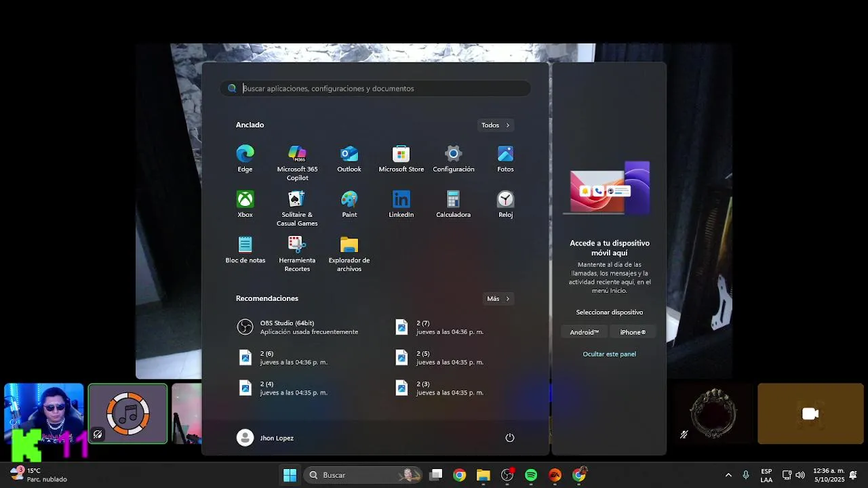Open Task View on the taskbar
868x488 pixels.
pyautogui.click(x=436, y=475)
